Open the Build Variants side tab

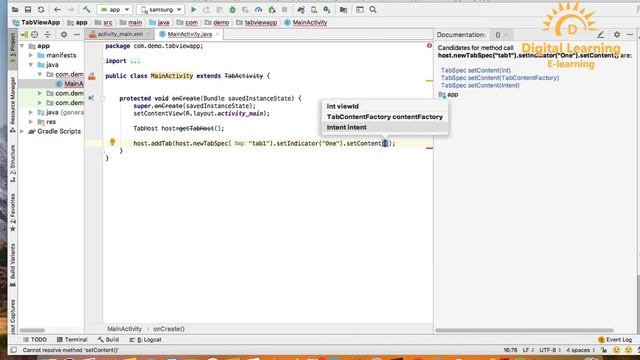(x=13, y=264)
